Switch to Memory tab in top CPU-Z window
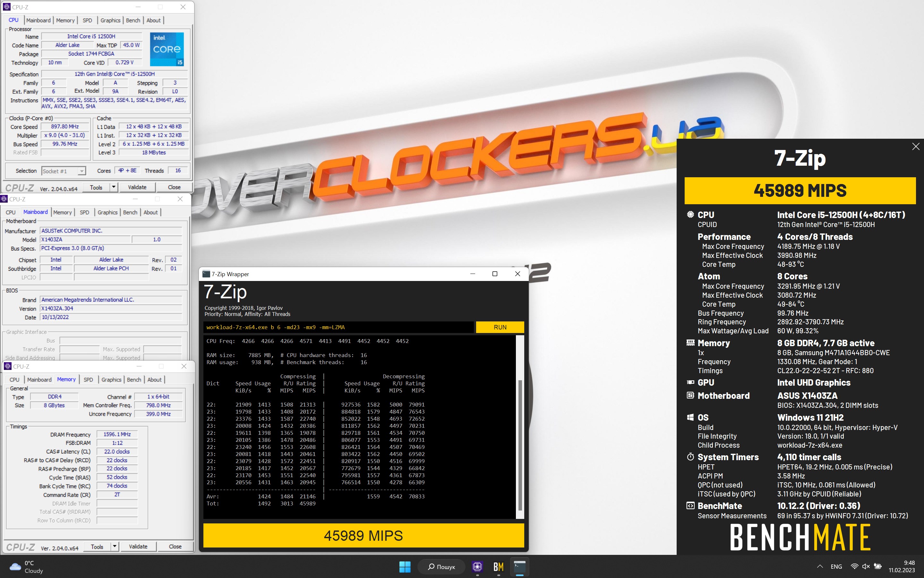Image resolution: width=924 pixels, height=578 pixels. point(65,20)
